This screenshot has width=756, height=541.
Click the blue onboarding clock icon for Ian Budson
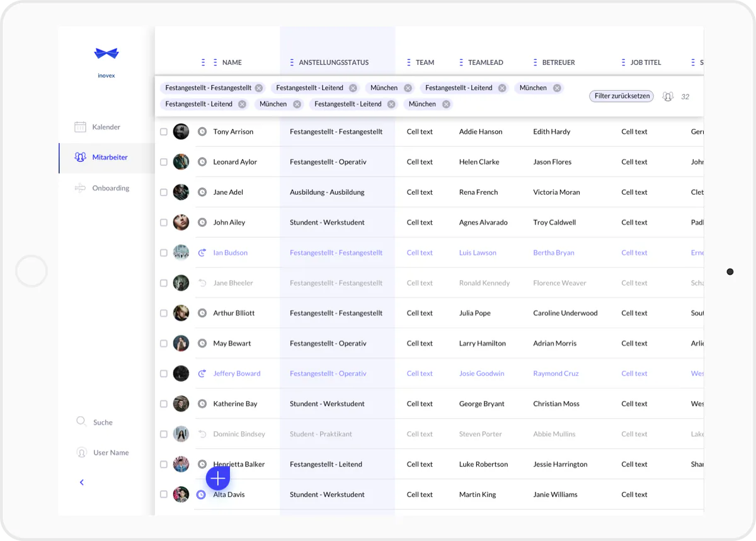(202, 253)
